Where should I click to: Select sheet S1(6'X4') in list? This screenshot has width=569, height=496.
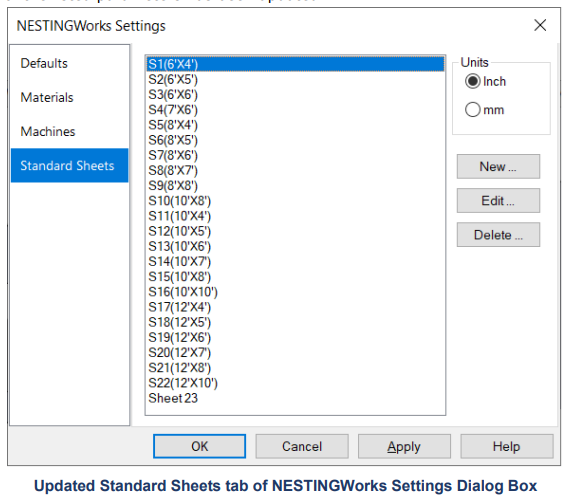[x=295, y=64]
